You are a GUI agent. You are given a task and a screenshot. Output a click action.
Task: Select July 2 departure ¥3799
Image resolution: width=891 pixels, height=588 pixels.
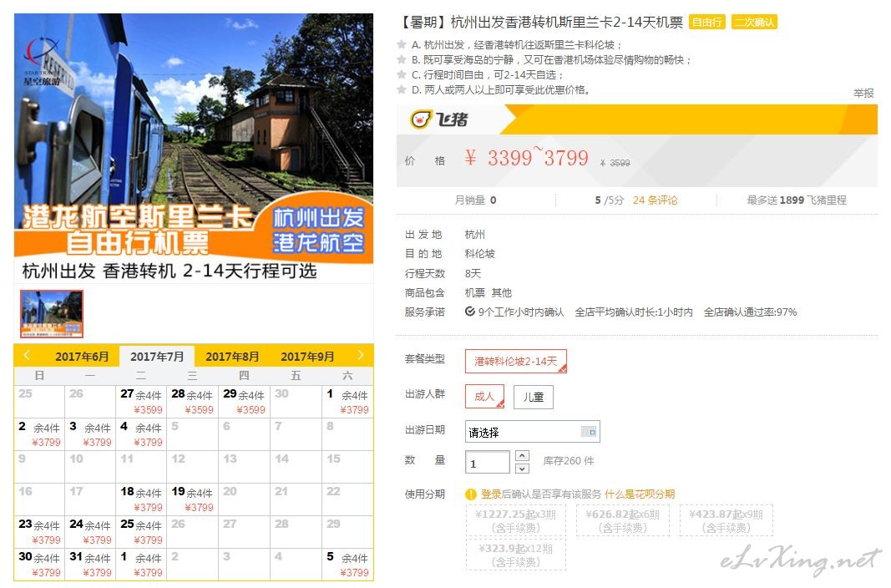point(38,434)
